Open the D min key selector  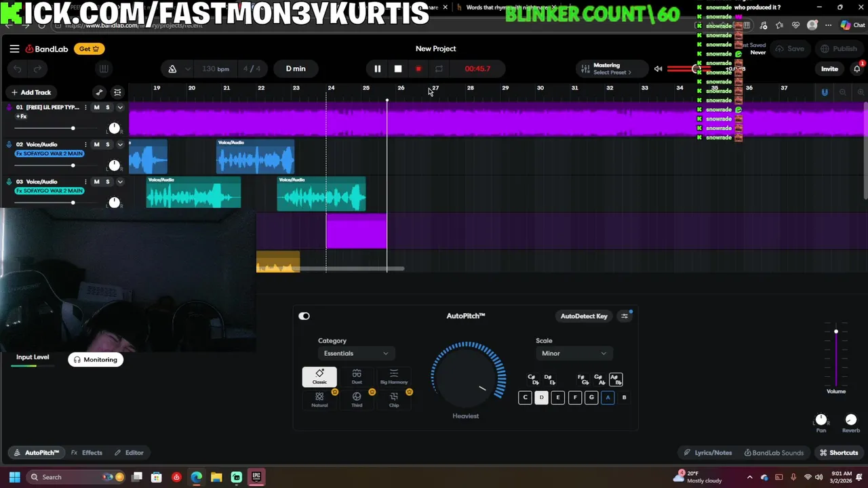click(x=296, y=68)
